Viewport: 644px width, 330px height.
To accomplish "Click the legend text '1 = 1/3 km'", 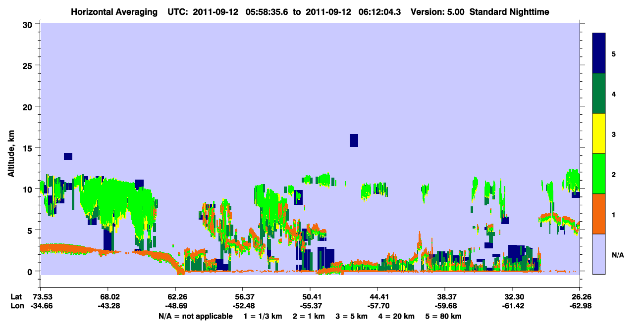I will [x=263, y=316].
